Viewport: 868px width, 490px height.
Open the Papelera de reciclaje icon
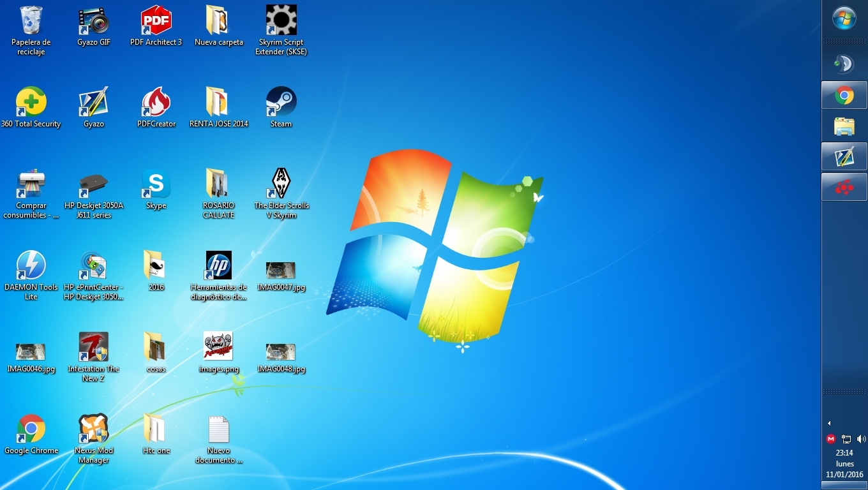[31, 31]
